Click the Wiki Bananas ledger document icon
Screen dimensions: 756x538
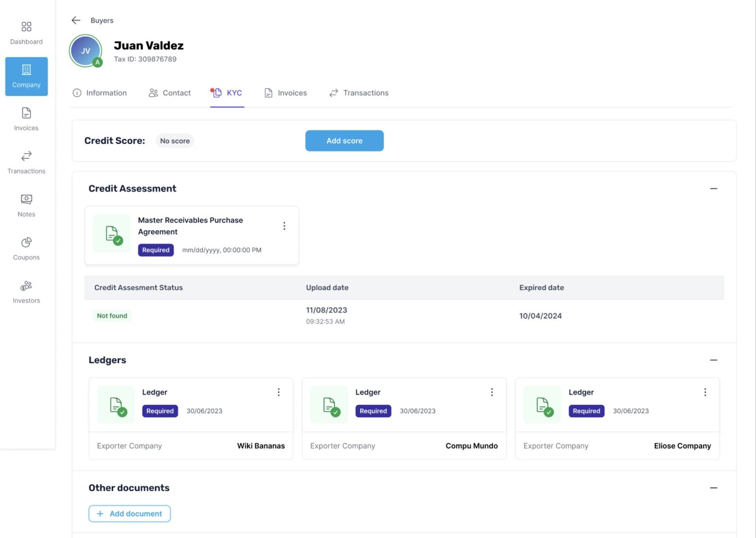pos(116,405)
